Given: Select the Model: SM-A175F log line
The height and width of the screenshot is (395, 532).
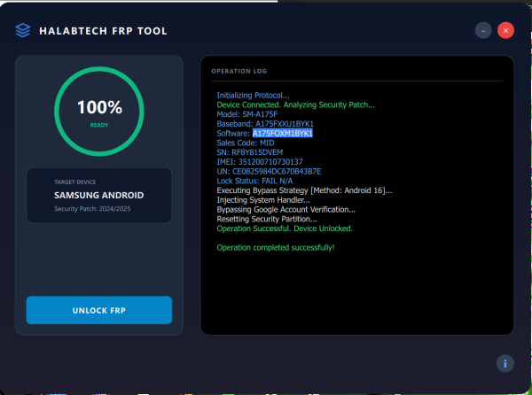Looking at the screenshot, I should [x=247, y=114].
